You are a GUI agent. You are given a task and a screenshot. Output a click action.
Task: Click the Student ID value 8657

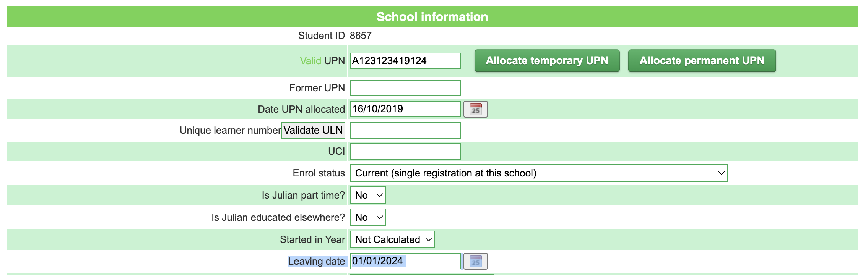tap(361, 36)
